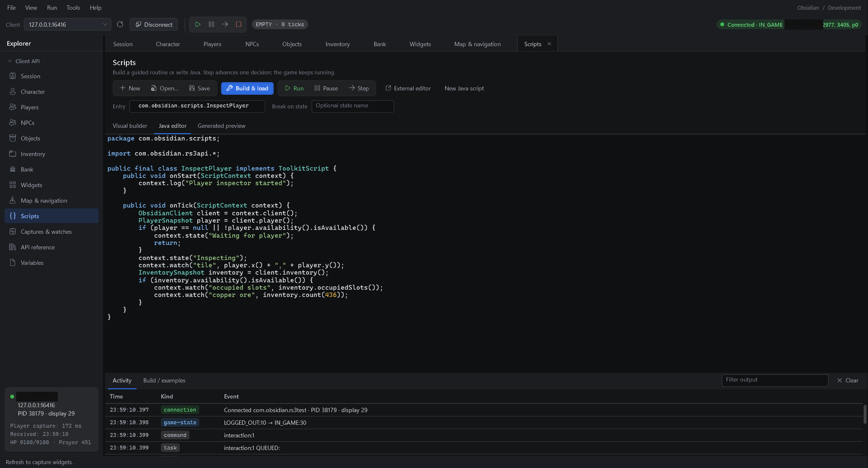The image size is (868, 468).
Task: Click New Java script
Action: 464,88
